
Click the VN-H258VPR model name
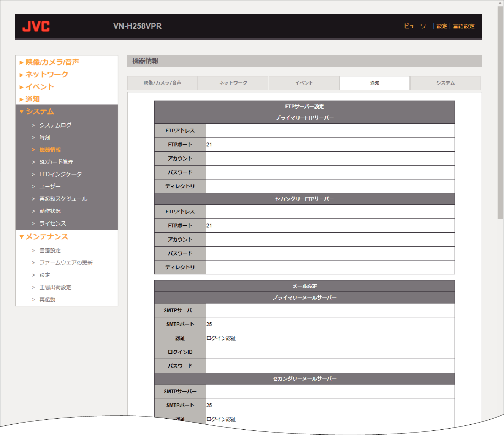coord(138,26)
